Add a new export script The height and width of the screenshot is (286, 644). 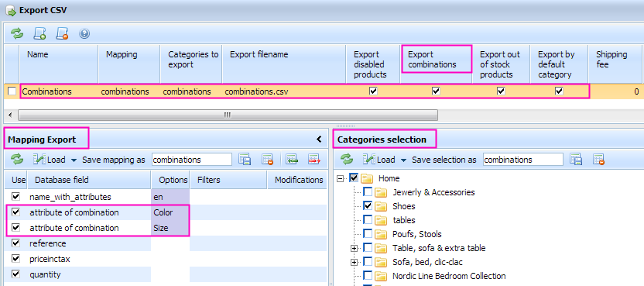(x=39, y=33)
